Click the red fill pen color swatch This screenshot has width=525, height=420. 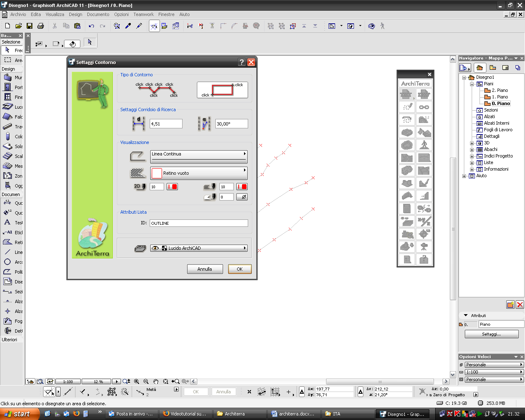[242, 187]
